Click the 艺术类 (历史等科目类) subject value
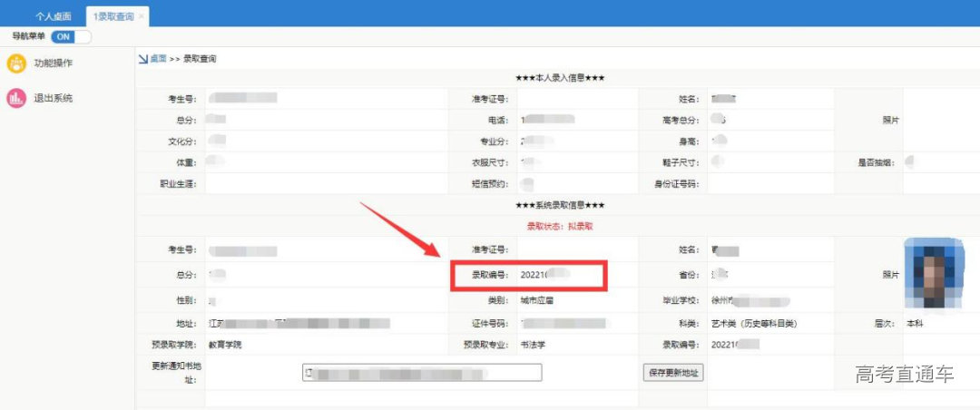Image resolution: width=980 pixels, height=410 pixels. coord(755,323)
